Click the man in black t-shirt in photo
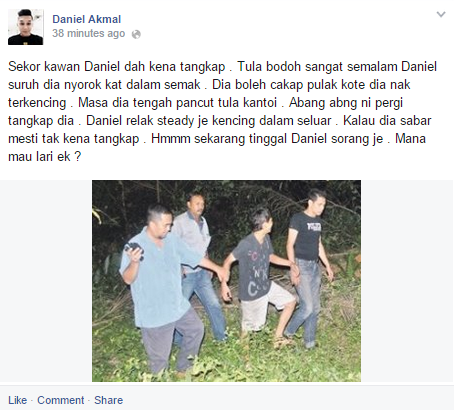454x410 pixels. tap(307, 267)
